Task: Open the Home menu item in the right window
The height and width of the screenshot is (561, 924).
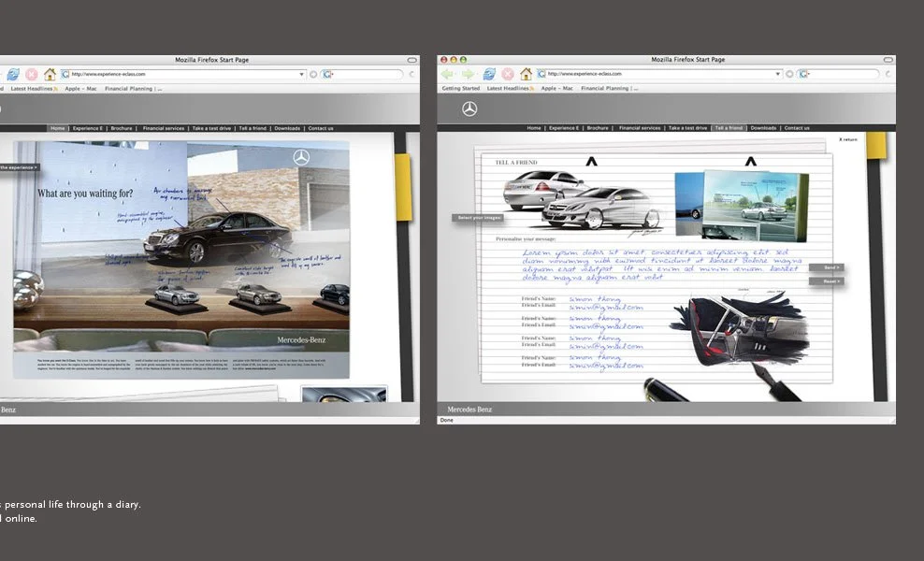Action: point(534,128)
